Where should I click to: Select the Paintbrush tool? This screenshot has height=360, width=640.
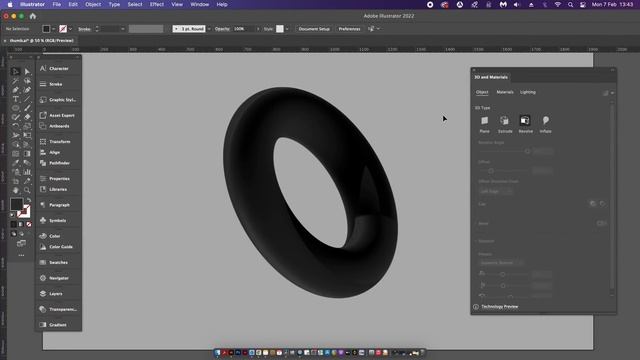27,108
